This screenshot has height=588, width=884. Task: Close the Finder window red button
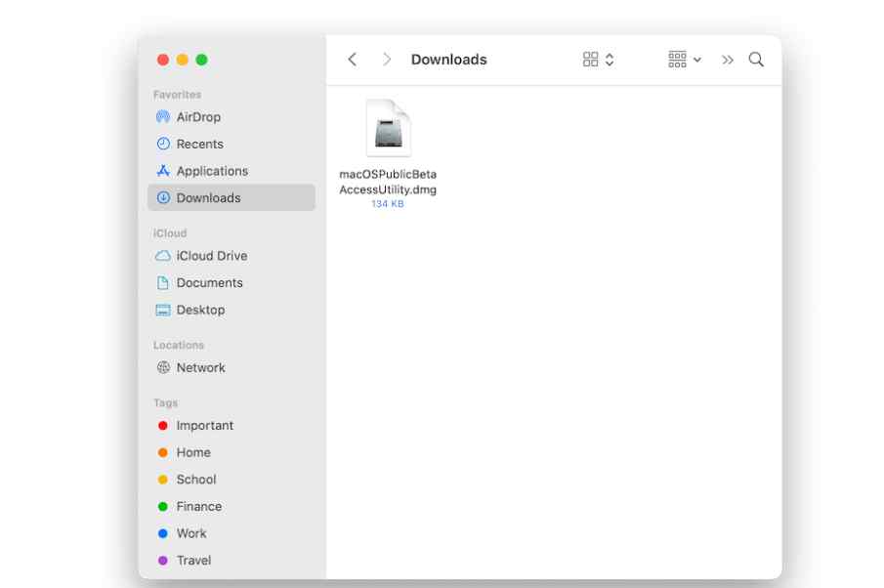163,60
